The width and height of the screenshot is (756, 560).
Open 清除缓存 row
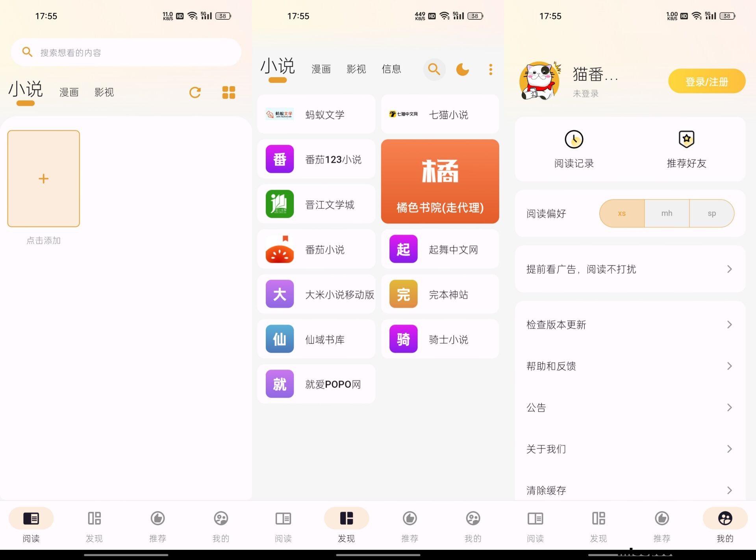click(630, 490)
